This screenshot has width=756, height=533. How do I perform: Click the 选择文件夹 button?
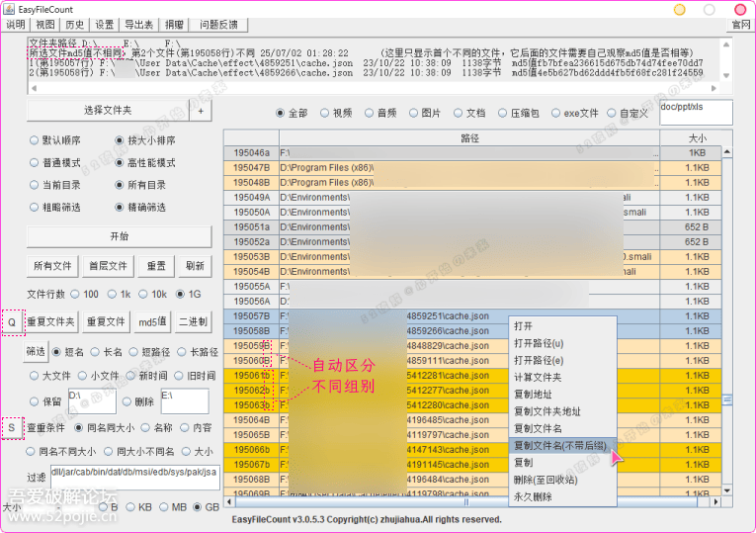[108, 111]
